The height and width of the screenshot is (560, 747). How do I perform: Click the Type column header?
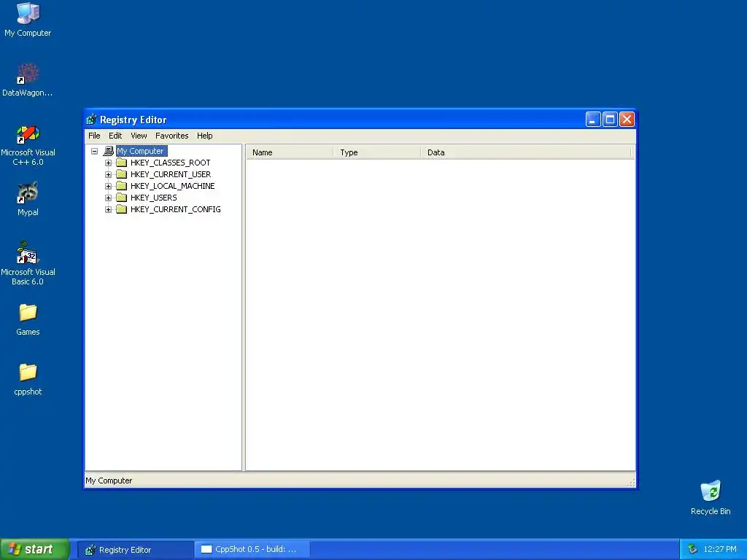[376, 152]
